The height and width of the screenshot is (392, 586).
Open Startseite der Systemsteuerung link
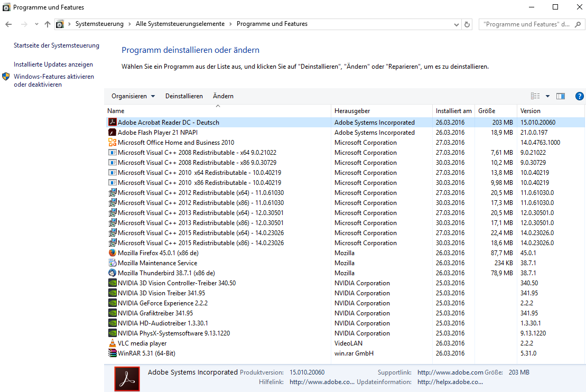click(x=57, y=45)
